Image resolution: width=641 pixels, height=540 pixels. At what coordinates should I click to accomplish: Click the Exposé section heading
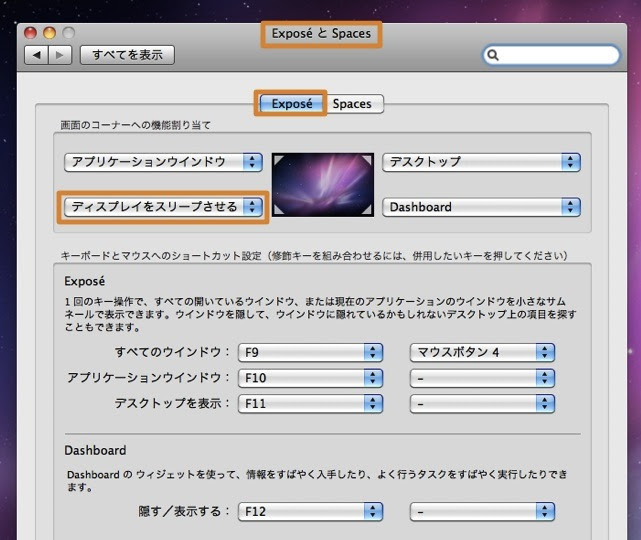[85, 282]
